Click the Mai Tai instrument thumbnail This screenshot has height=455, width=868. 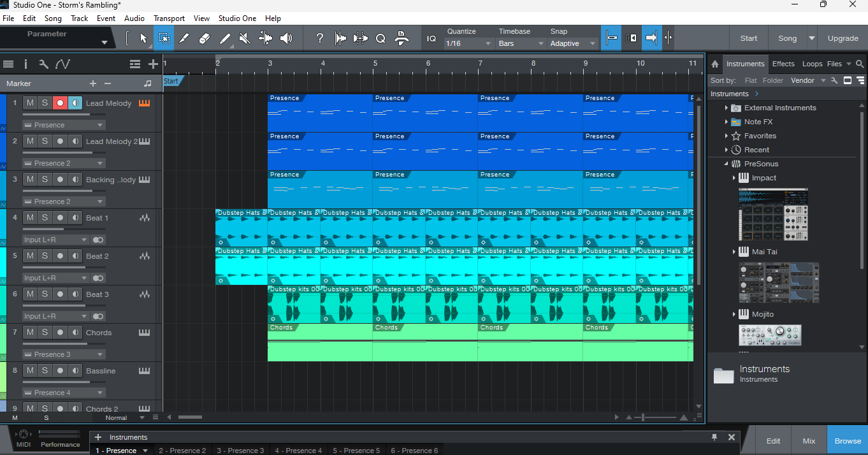coord(779,282)
